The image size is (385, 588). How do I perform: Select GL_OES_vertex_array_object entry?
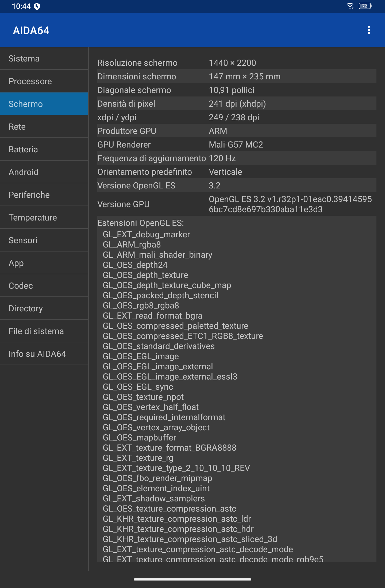click(156, 427)
